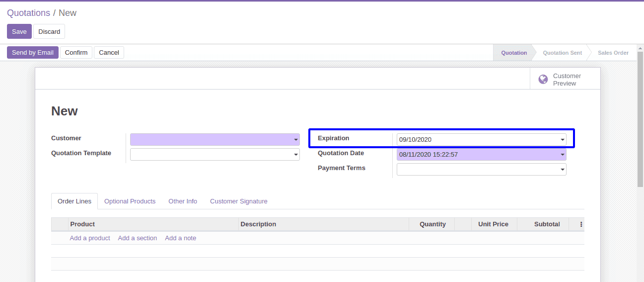Click Add a section link
This screenshot has width=644, height=282.
138,238
